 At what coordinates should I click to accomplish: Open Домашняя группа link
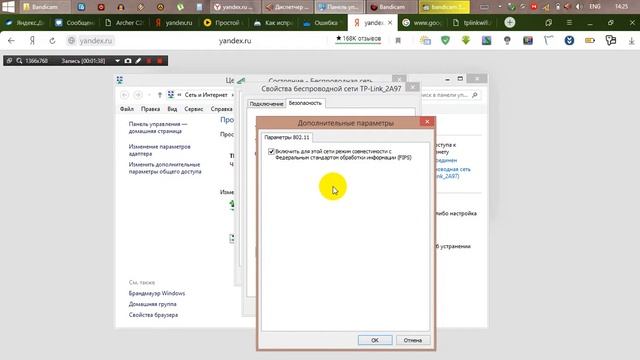coord(153,304)
